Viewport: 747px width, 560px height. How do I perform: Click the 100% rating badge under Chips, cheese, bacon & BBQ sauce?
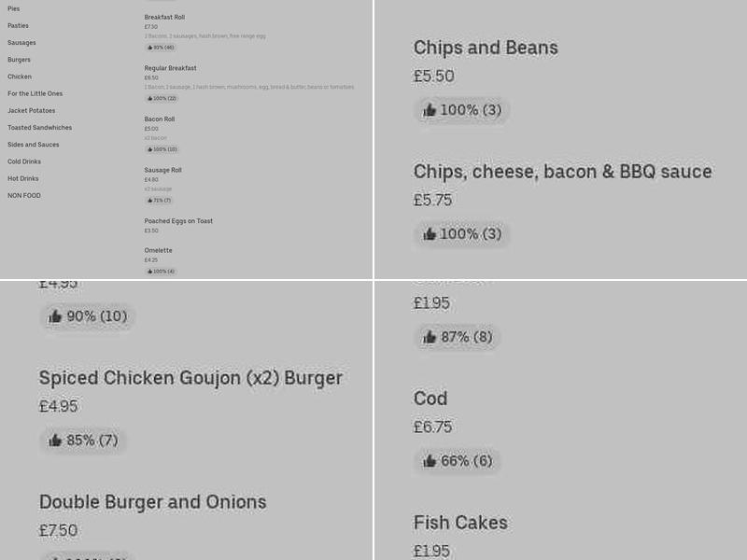click(x=462, y=234)
